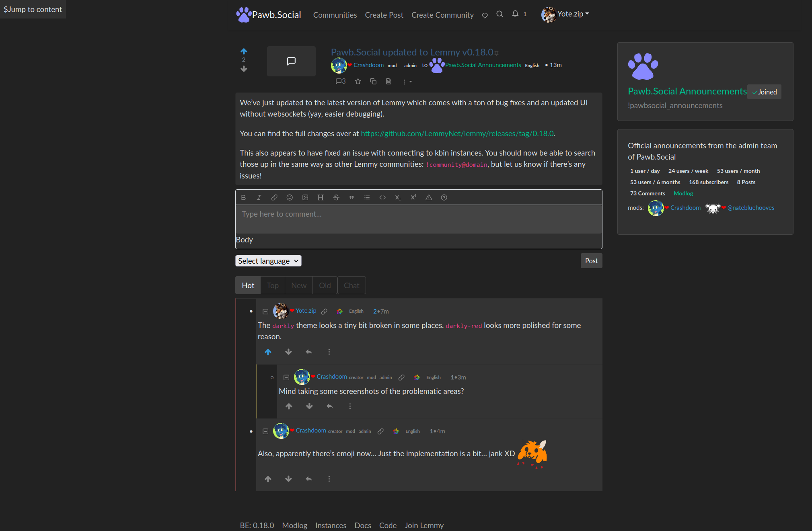Apply superscript in comment editor
The image size is (812, 531).
coord(413,197)
